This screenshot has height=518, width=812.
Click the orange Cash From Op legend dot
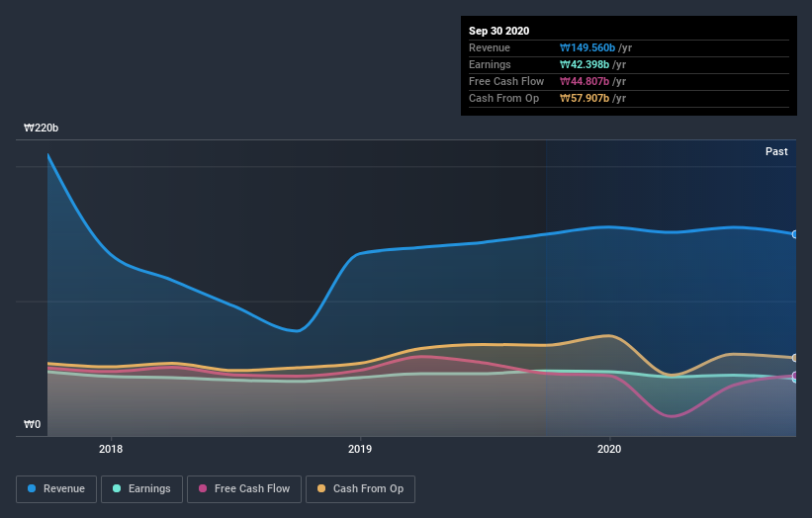click(x=321, y=488)
